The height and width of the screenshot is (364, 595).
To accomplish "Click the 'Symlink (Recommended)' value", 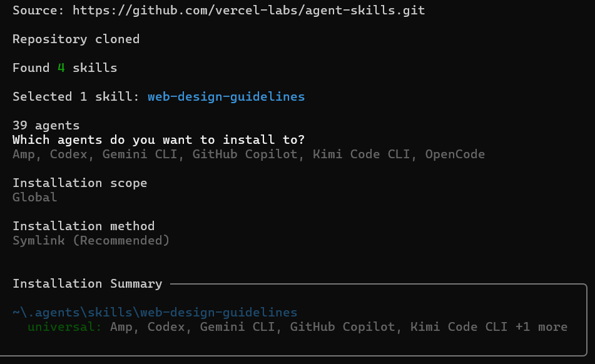I will coord(91,241).
